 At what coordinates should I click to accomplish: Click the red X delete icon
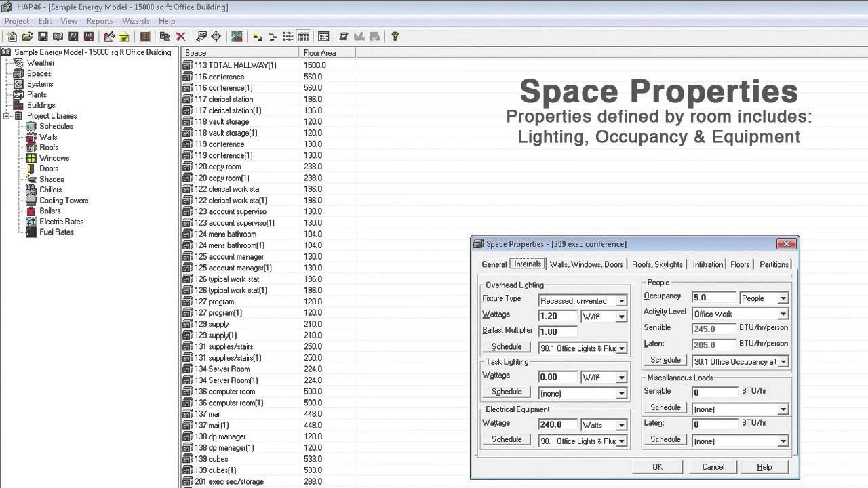[x=181, y=37]
